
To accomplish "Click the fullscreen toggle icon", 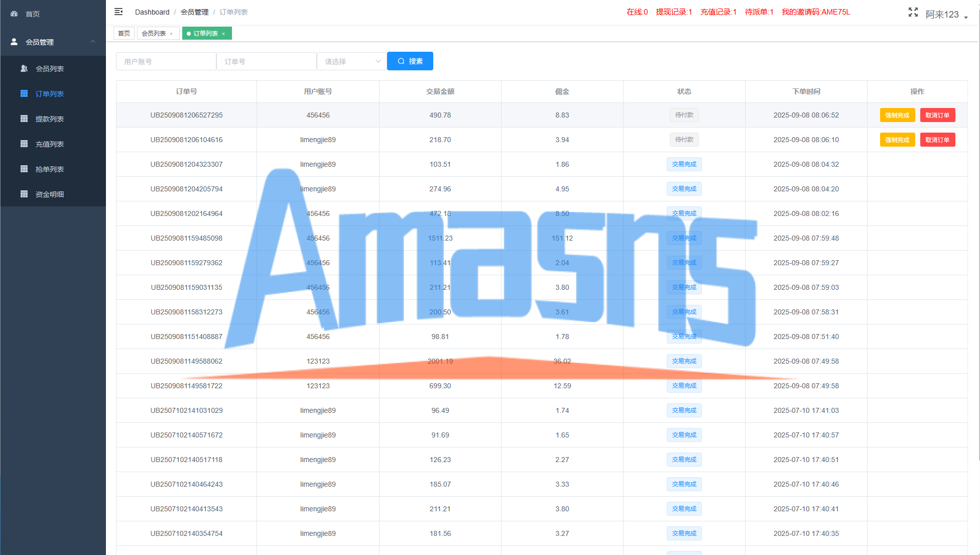I will tap(913, 13).
